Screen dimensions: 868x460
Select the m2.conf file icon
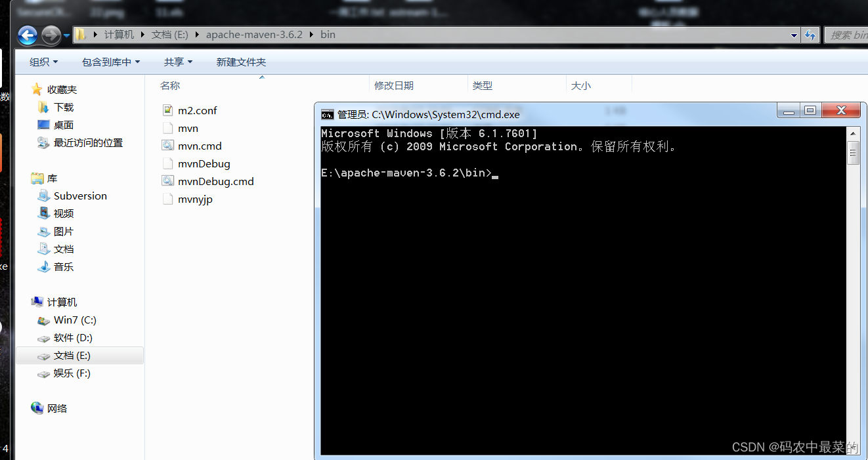click(167, 110)
